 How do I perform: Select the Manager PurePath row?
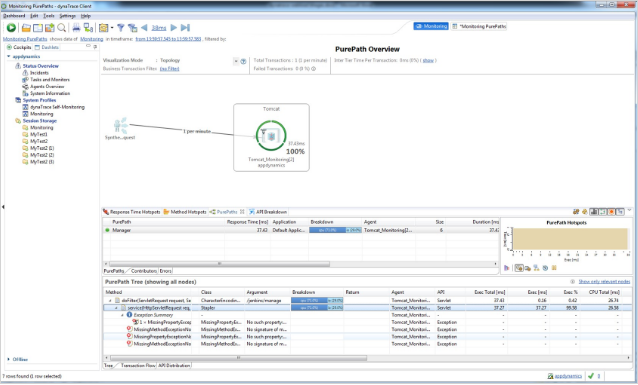[301, 230]
